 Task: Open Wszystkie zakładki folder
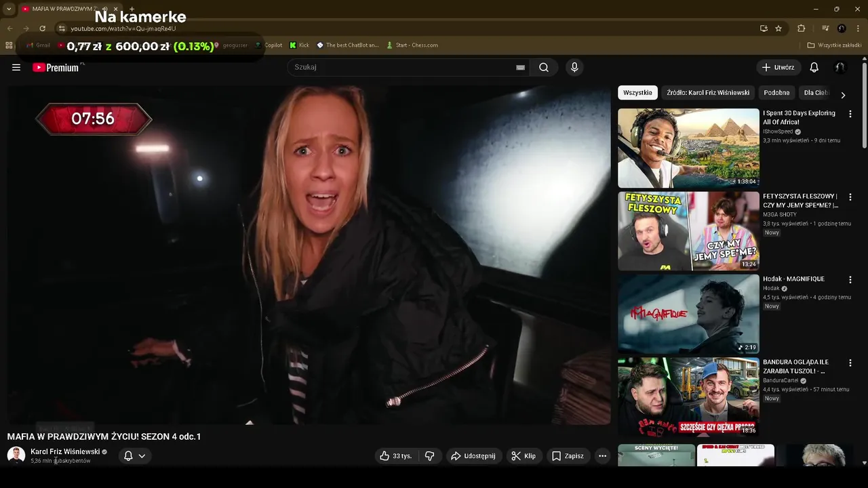[x=834, y=45]
